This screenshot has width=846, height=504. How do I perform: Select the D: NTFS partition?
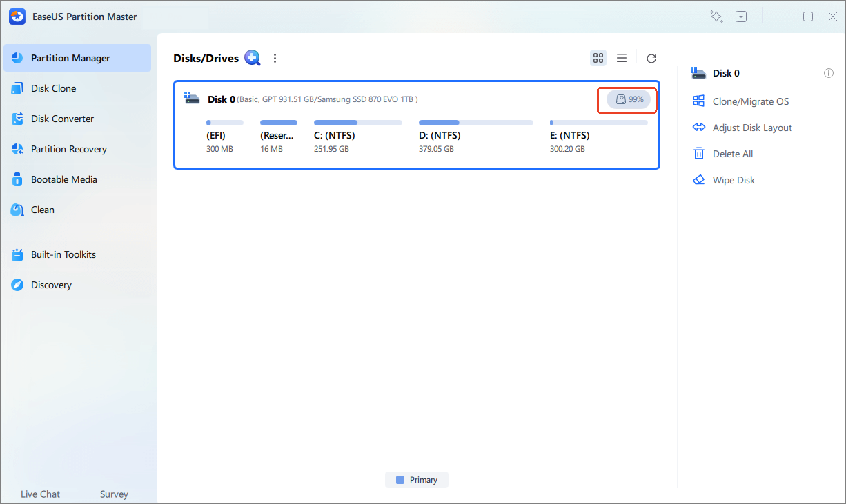(475, 137)
